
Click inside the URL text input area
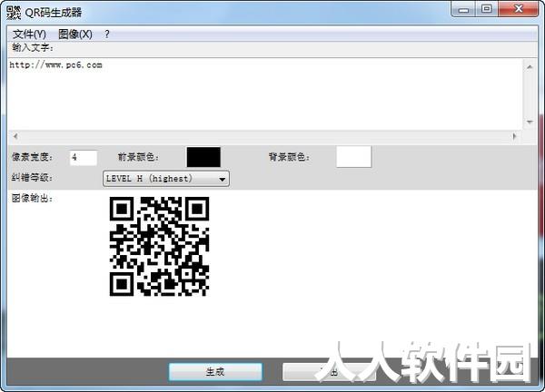(x=265, y=94)
